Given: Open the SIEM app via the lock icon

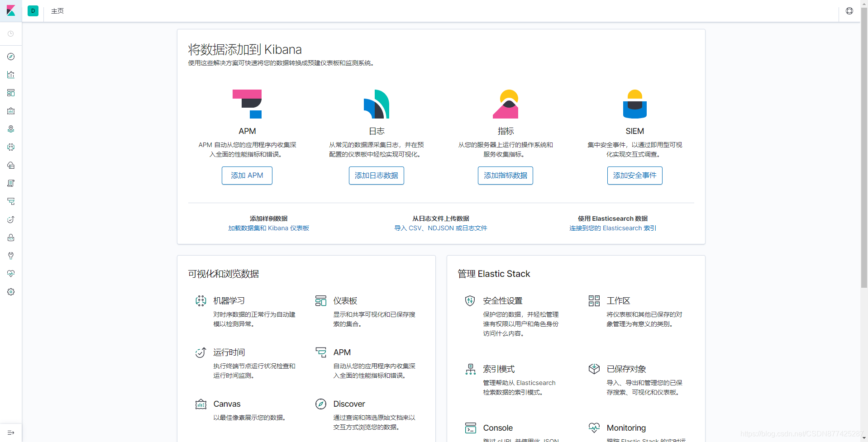Looking at the screenshot, I should click(11, 238).
